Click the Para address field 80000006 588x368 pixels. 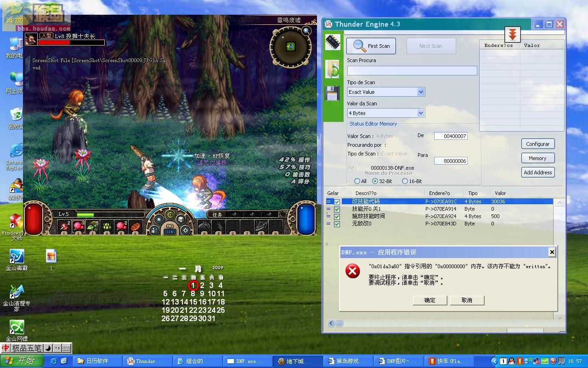tap(451, 161)
